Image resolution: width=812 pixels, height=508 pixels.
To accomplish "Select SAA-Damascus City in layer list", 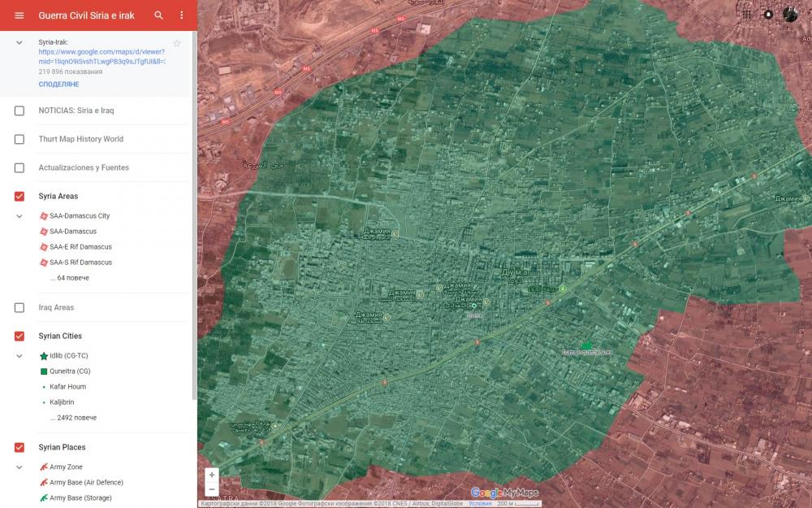I will coord(79,216).
